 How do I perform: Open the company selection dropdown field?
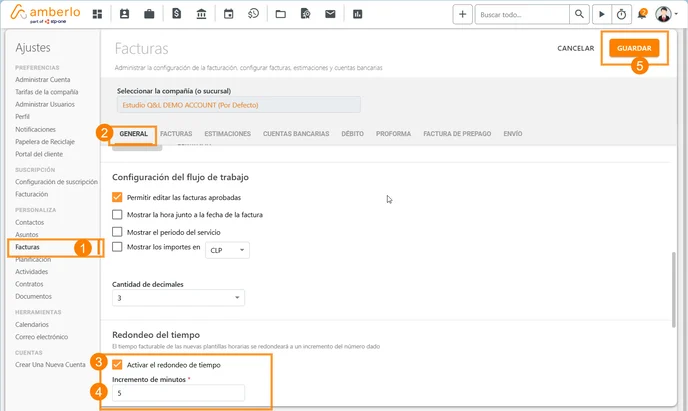[239, 105]
